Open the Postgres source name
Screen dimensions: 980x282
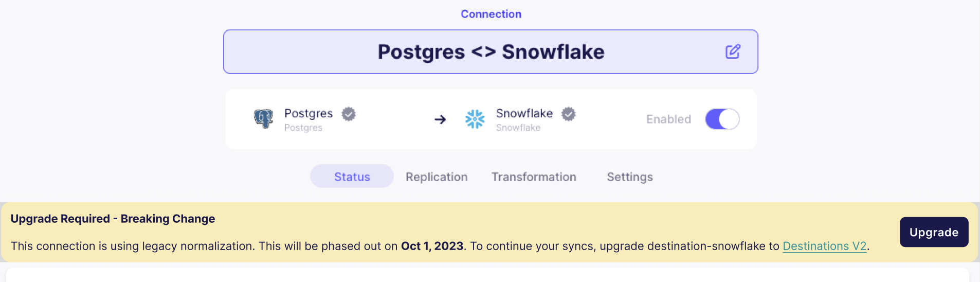pyautogui.click(x=308, y=113)
